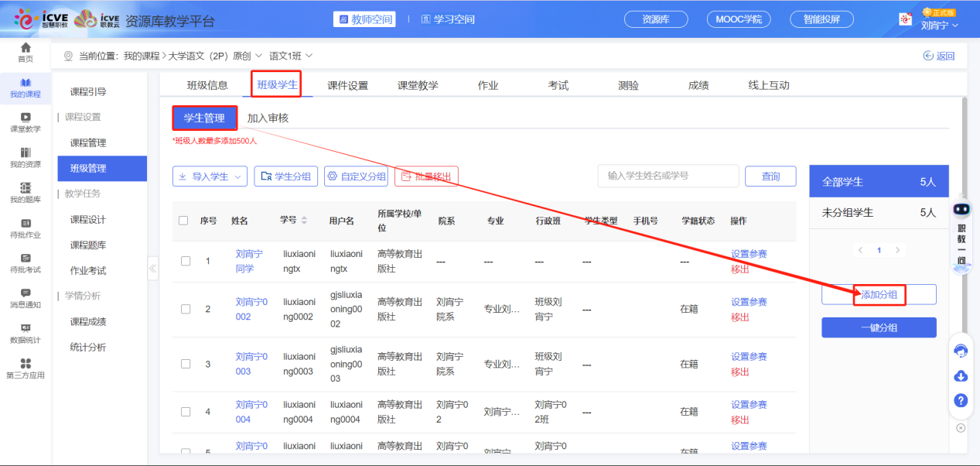Check the box for row 1 刘宵宁同学
980x466 pixels.
coord(186,261)
